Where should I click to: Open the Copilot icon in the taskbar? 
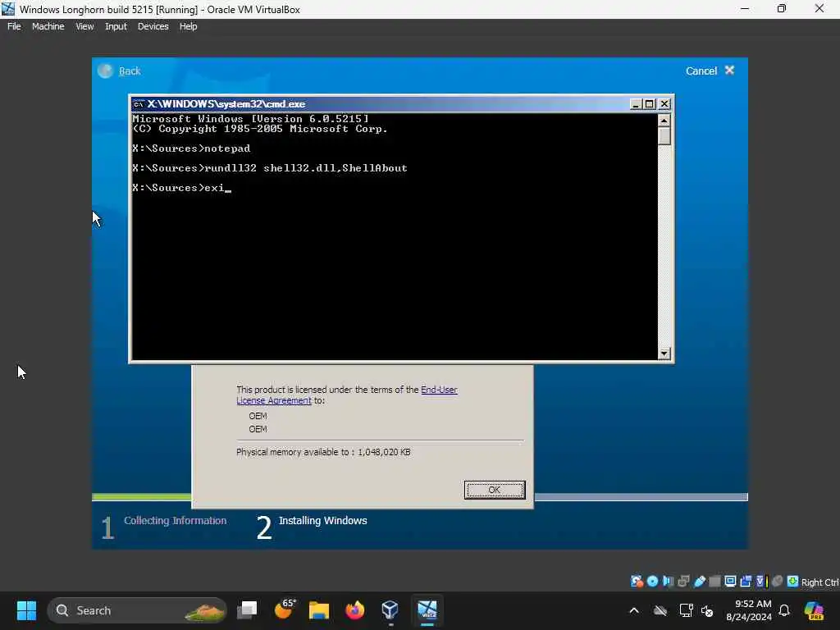[x=814, y=610]
